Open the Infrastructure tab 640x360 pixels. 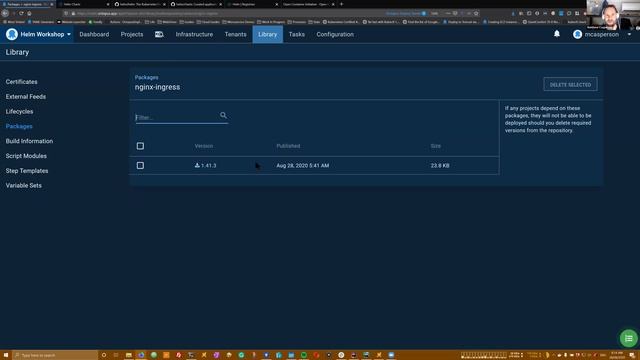[194, 35]
